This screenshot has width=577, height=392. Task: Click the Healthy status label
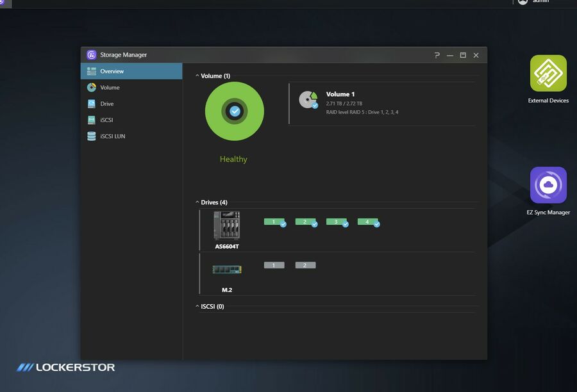pos(233,159)
